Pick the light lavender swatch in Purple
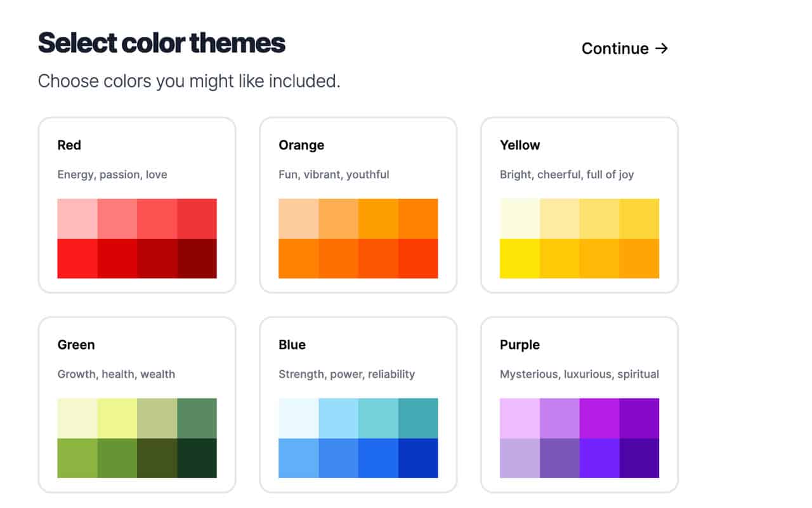The height and width of the screenshot is (508, 812). coord(520,418)
